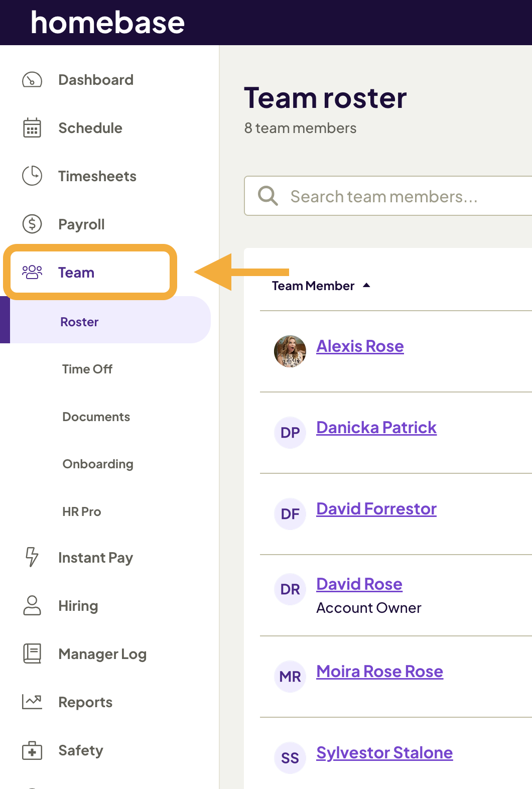Screen dimensions: 532x789
Task: Select the Payroll dollar icon
Action: click(32, 224)
